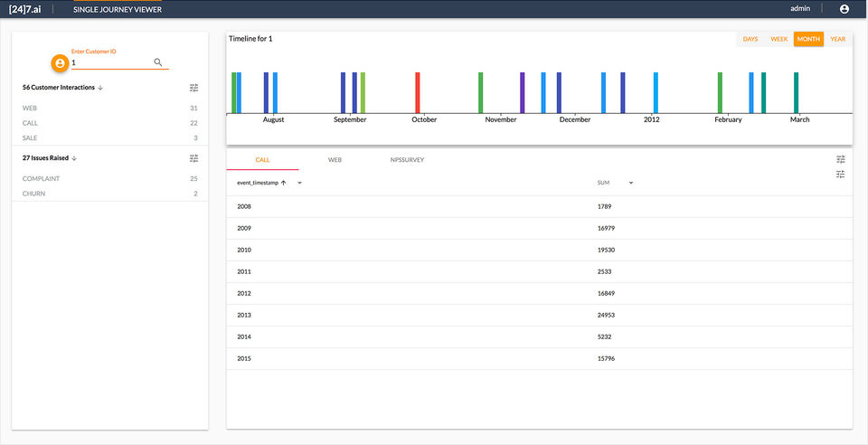Select the COMPLAINT issue row
Screen dimensions: 868x445
point(109,179)
